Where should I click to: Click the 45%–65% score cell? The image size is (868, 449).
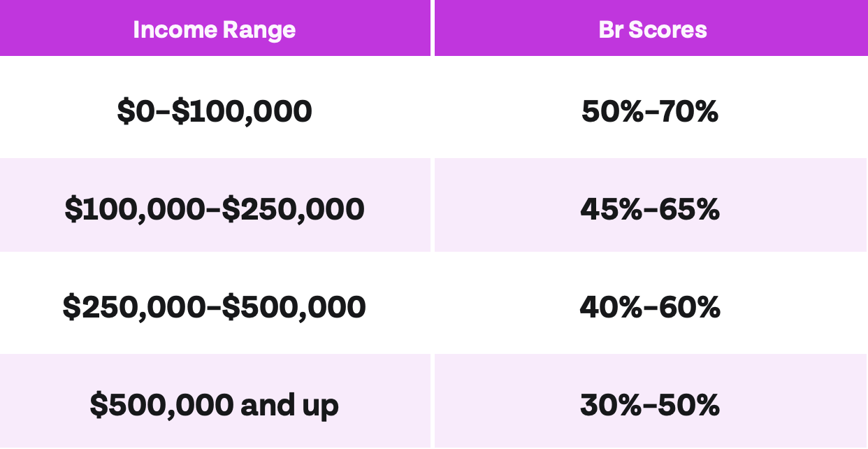click(x=650, y=209)
